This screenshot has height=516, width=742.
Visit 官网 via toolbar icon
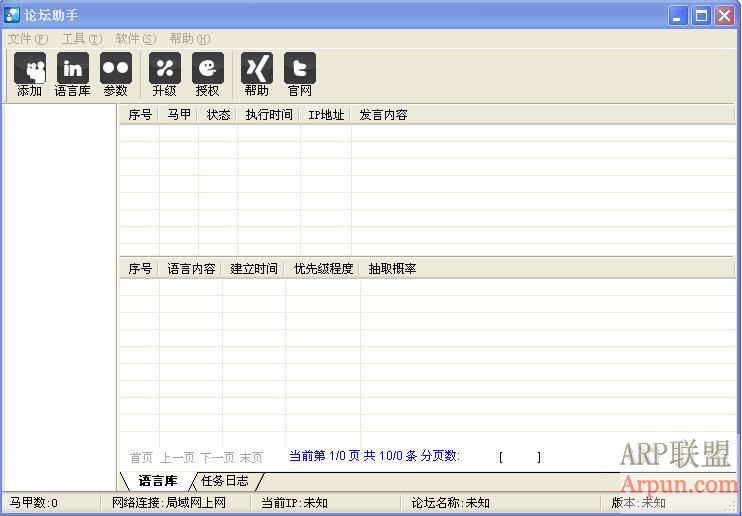point(300,74)
